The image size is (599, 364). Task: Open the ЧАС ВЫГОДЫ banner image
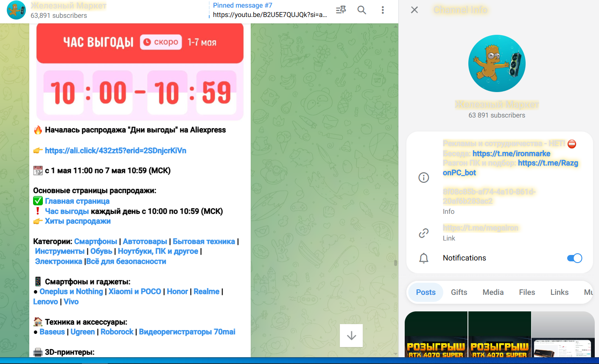(x=140, y=72)
